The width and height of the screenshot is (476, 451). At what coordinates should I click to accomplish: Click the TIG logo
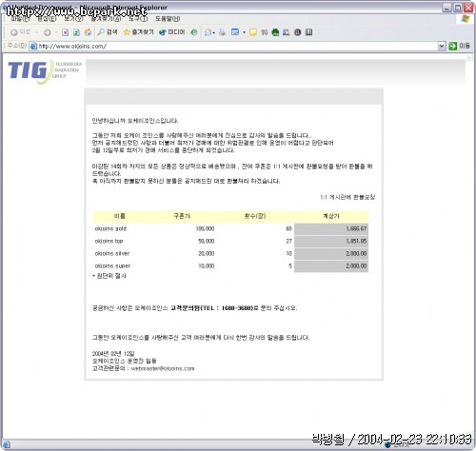coord(45,71)
